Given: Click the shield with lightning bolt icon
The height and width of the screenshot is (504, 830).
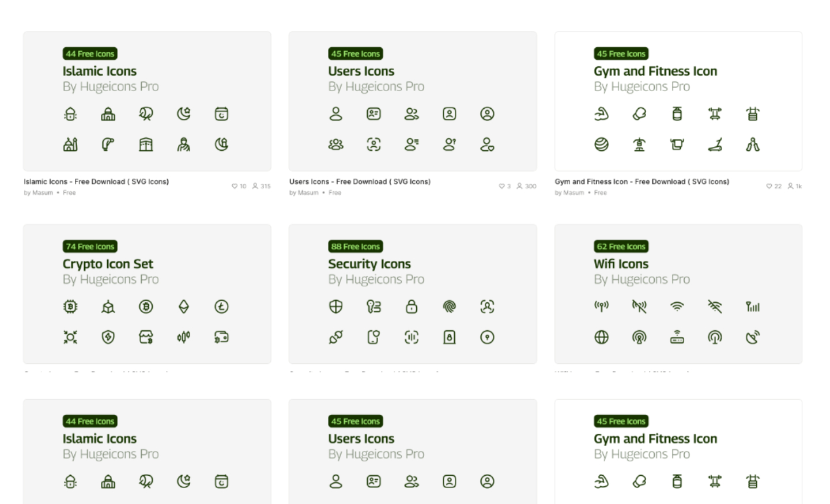Looking at the screenshot, I should [x=108, y=337].
